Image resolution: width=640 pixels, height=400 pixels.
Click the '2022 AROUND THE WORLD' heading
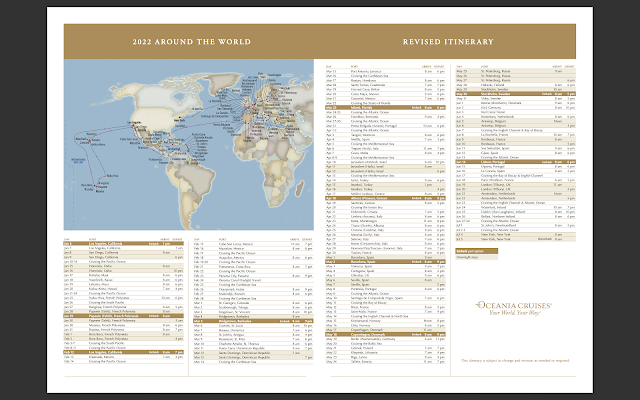point(191,42)
